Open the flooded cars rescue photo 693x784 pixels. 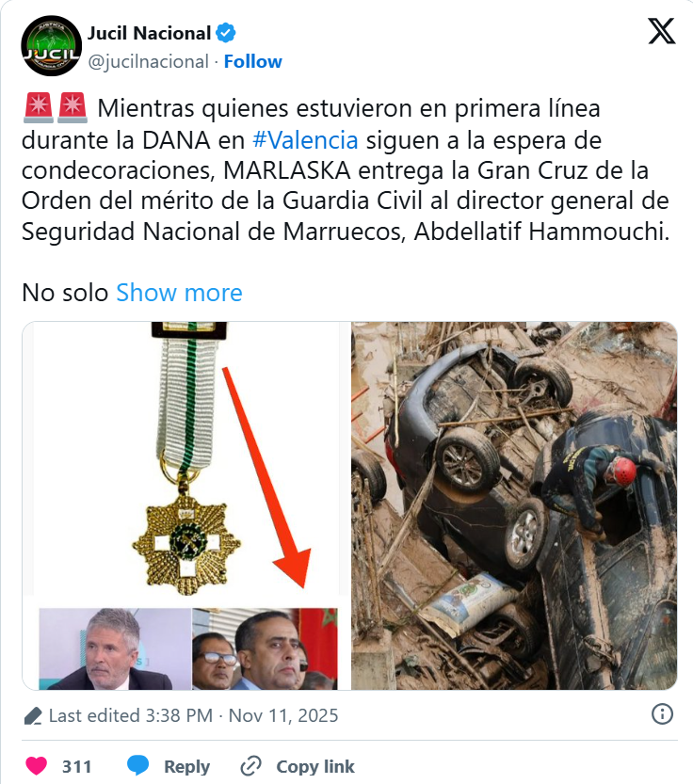514,505
